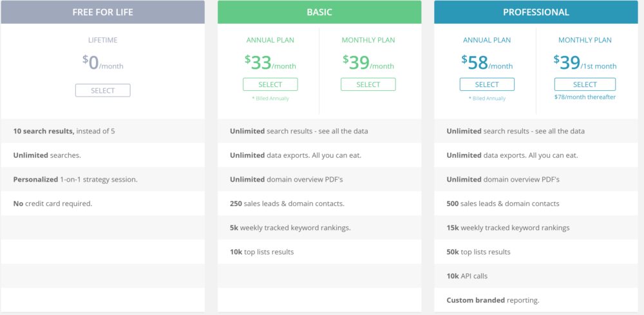Image resolution: width=644 pixels, height=315 pixels.
Task: Click Billed Annually note under Basic
Action: pos(270,99)
